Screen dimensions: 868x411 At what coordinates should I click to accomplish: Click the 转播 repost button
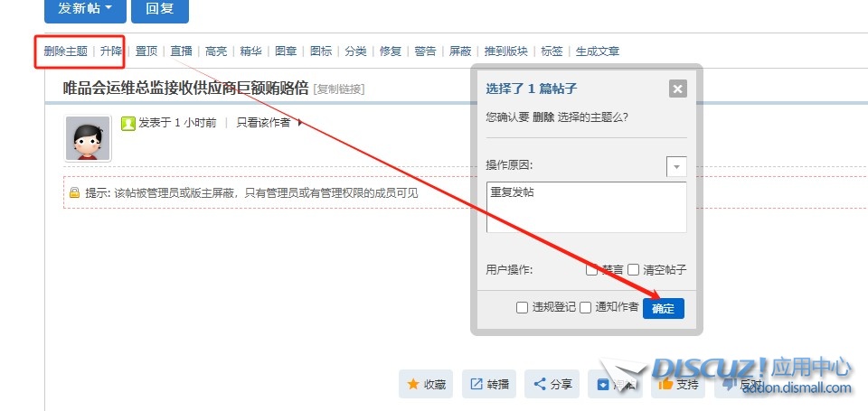489,384
